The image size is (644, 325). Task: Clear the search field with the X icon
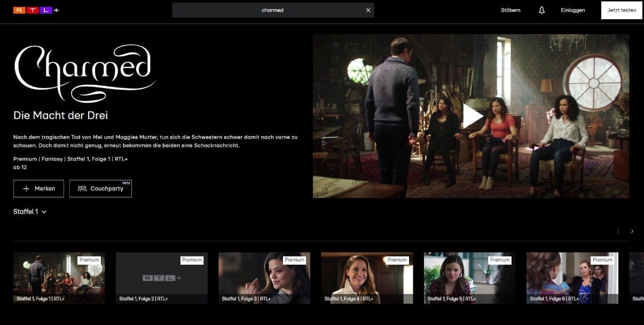coord(368,10)
